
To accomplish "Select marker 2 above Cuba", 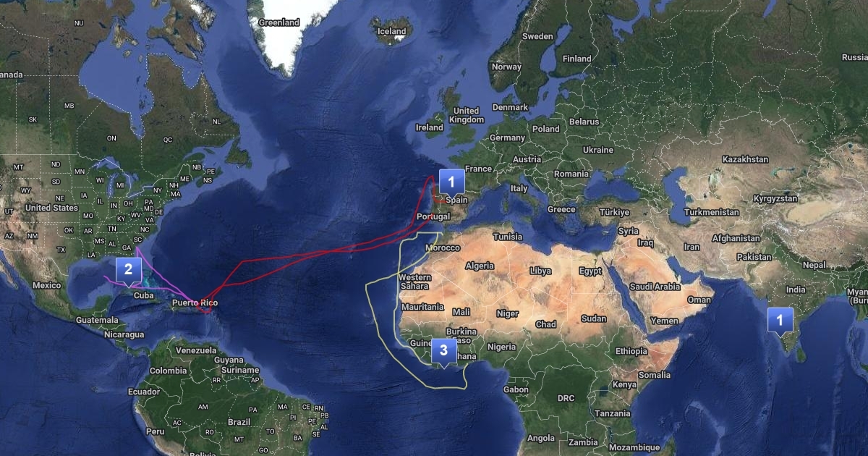I will (x=128, y=271).
